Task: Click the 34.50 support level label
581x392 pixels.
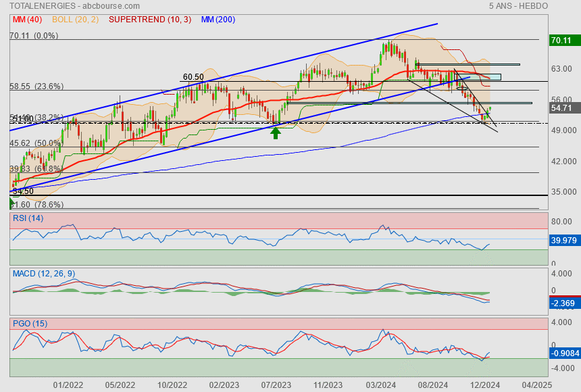Action: pyautogui.click(x=23, y=191)
